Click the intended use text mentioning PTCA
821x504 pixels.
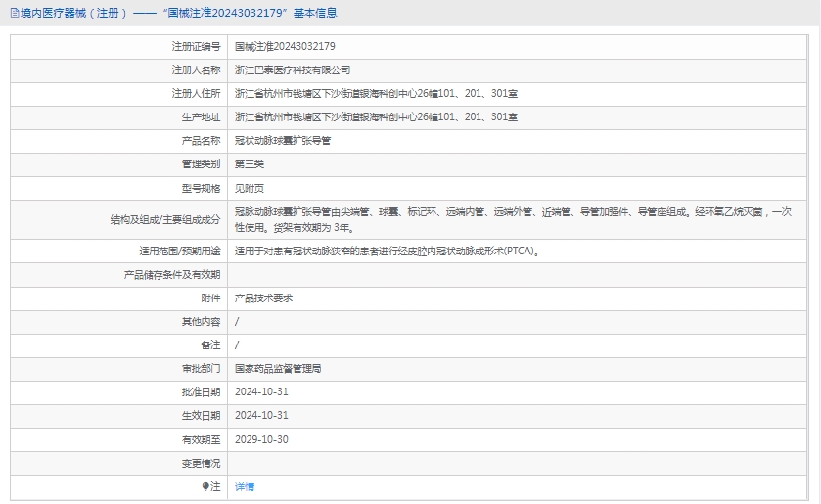coord(387,251)
